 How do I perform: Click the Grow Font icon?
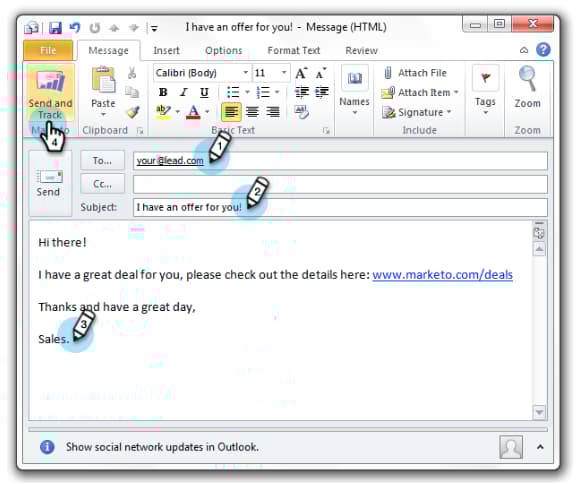click(x=301, y=73)
